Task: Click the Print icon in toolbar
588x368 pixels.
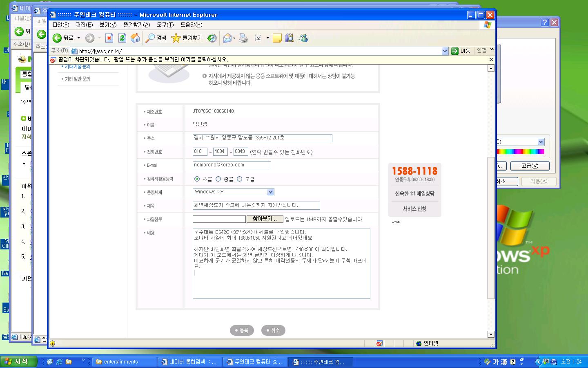Action: point(243,38)
